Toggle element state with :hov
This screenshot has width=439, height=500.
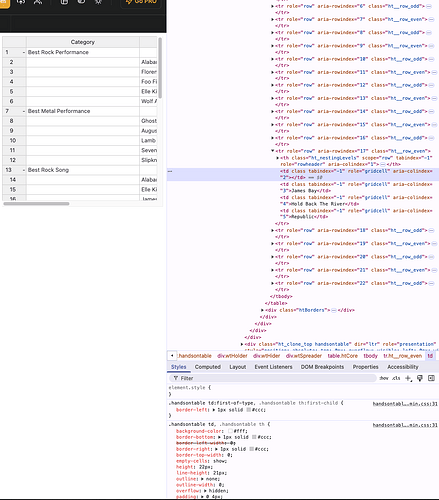(384, 378)
